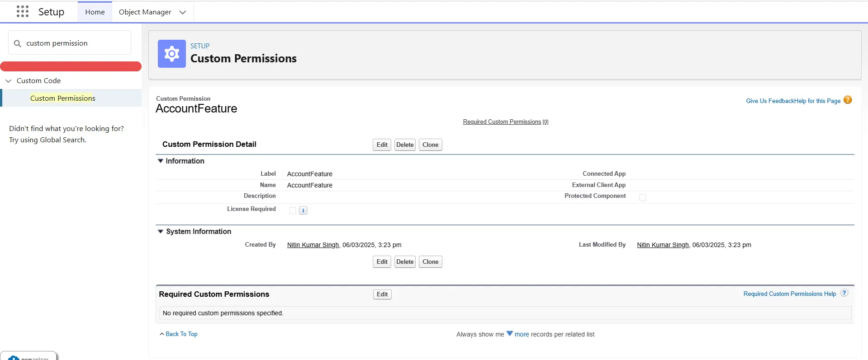Click the Custom Permissions gear icon
Viewport: 868px width, 360px height.
tap(172, 54)
